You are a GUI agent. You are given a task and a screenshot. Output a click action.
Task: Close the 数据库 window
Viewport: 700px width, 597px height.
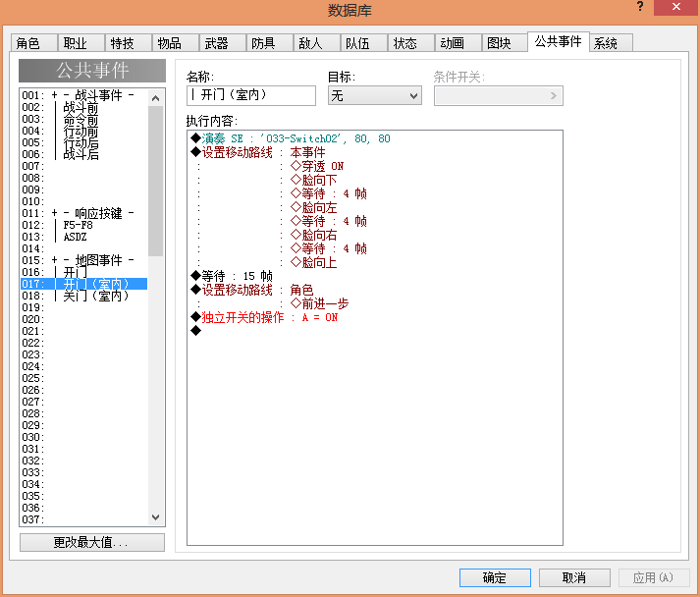[676, 7]
